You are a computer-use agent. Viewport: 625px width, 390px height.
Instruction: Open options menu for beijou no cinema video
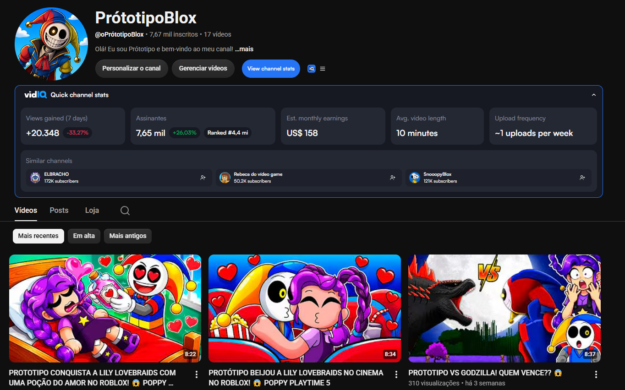pyautogui.click(x=396, y=374)
